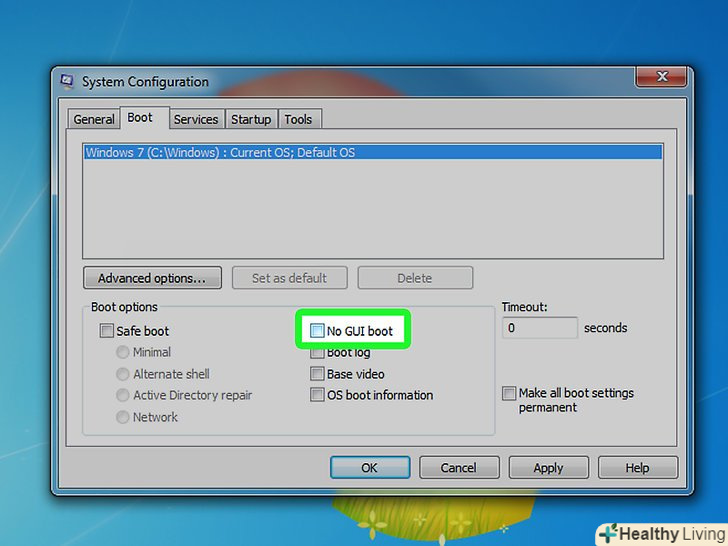728x546 pixels.
Task: Close the System Configuration window
Action: (x=661, y=77)
